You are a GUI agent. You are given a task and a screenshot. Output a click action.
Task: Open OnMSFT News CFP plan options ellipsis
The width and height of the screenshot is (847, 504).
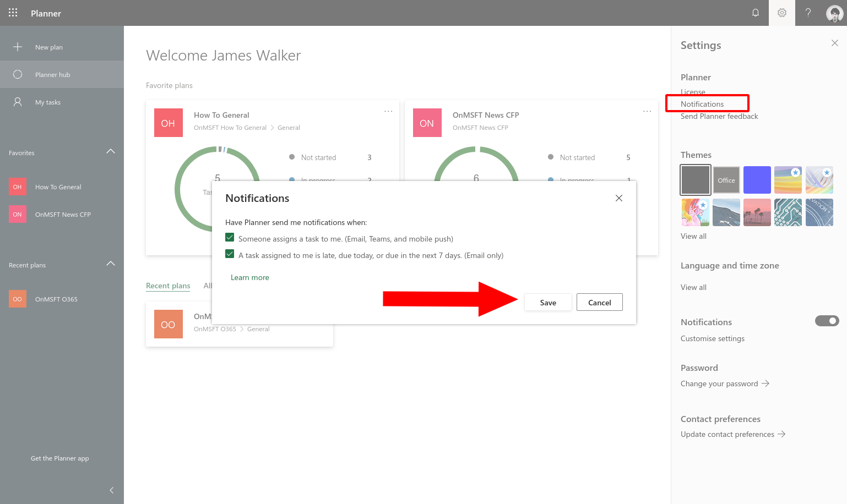coord(647,111)
